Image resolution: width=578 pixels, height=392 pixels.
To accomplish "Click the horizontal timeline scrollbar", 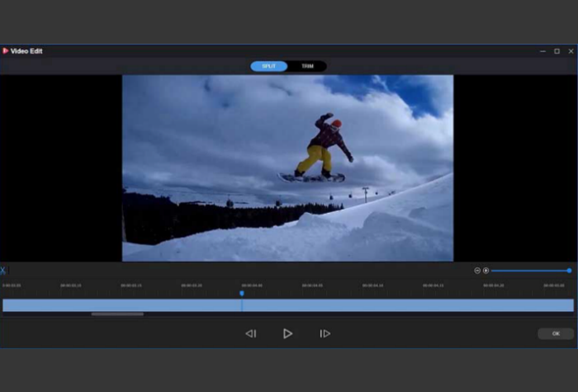I will click(x=117, y=314).
